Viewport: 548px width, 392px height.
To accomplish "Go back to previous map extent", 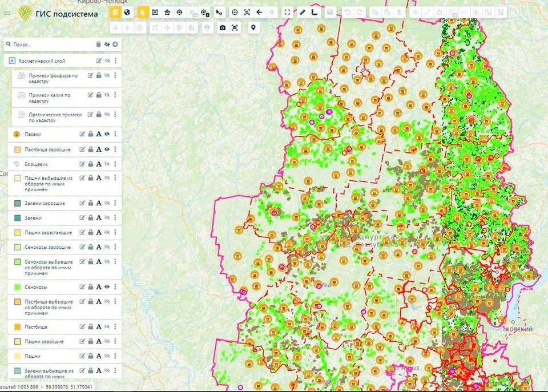I will pos(259,12).
